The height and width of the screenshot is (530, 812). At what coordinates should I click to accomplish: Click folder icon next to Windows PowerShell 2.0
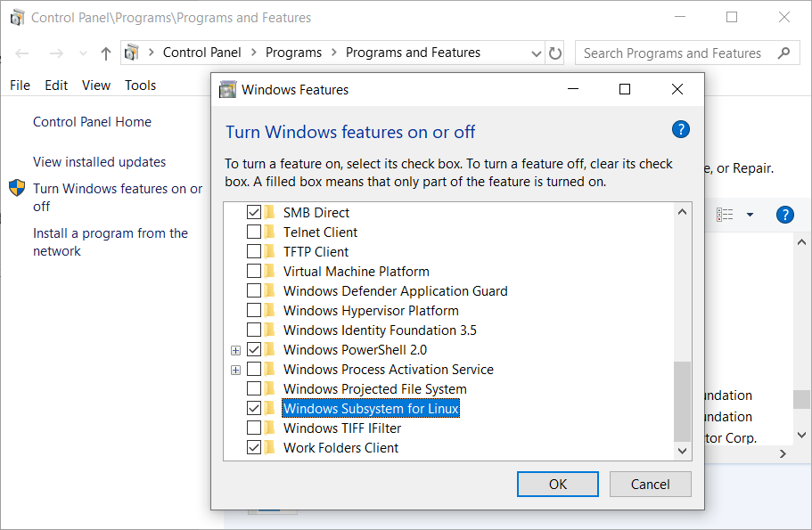tap(269, 350)
